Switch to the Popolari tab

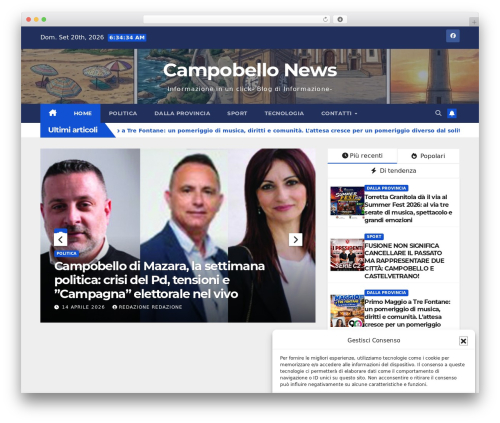point(428,156)
